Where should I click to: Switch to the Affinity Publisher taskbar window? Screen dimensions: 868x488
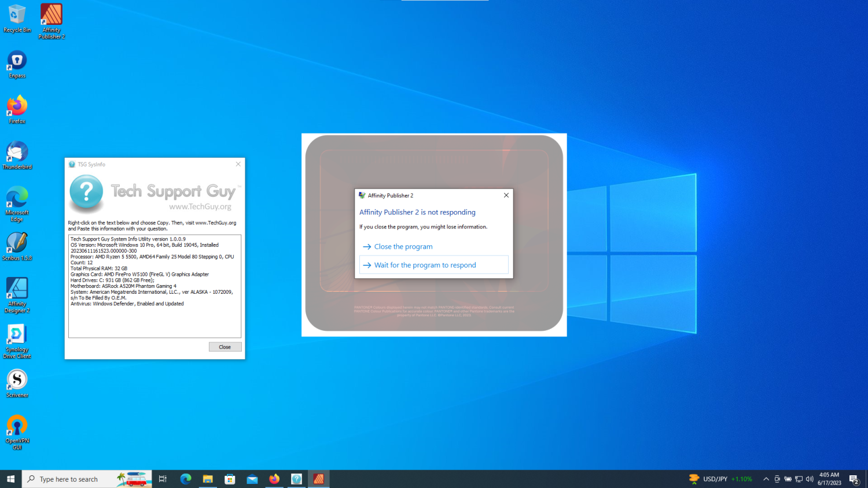click(318, 479)
